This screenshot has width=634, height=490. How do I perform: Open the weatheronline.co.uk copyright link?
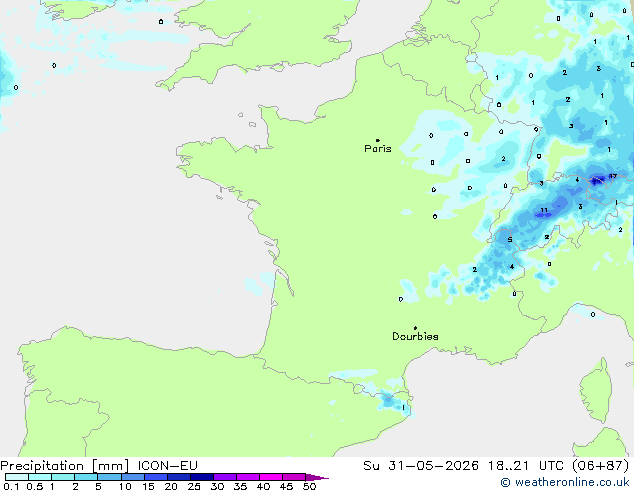[565, 482]
